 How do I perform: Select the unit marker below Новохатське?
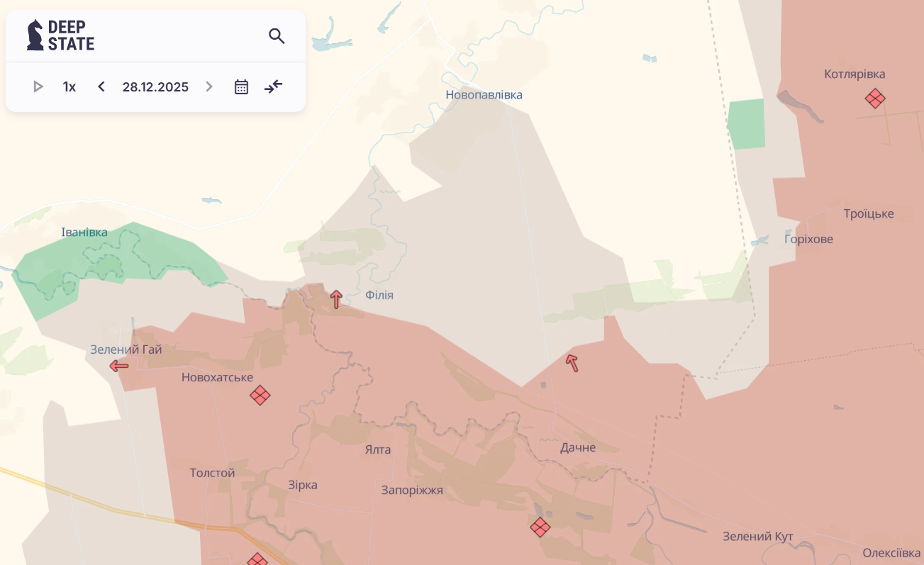point(260,396)
